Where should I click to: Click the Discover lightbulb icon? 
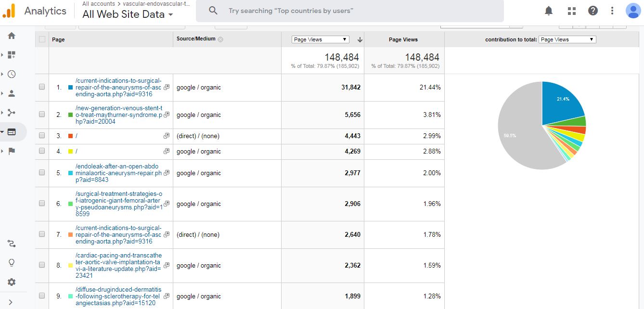pos(12,263)
